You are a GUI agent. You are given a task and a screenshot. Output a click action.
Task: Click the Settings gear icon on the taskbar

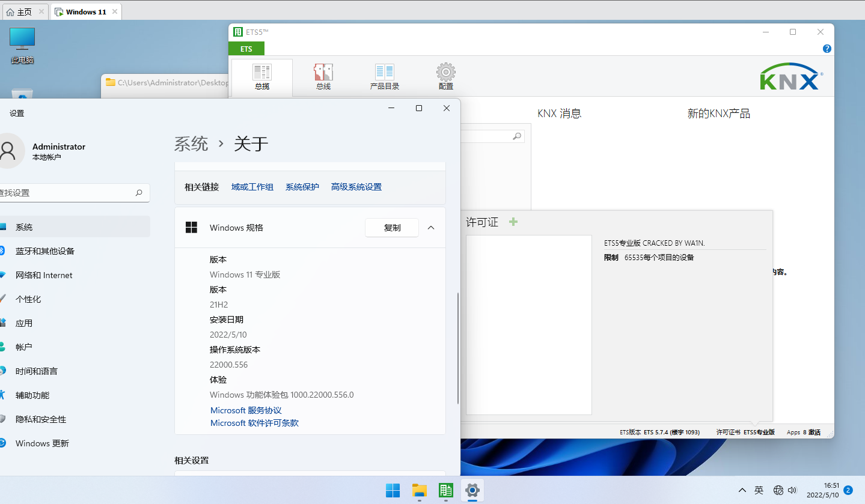472,490
